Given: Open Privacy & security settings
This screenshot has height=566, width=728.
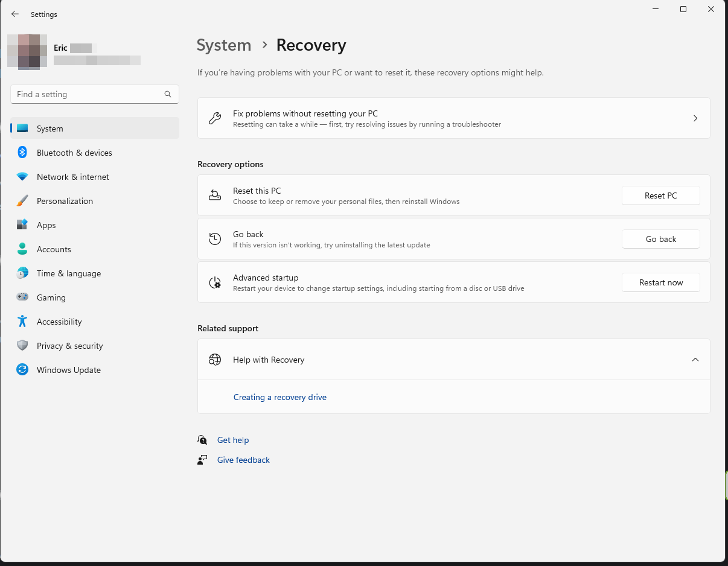Looking at the screenshot, I should [69, 346].
